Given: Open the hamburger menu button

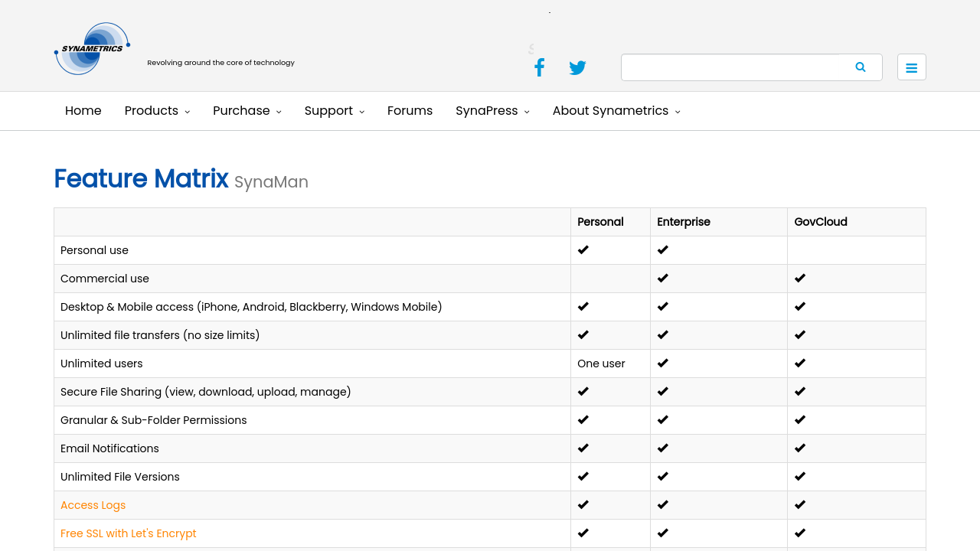Looking at the screenshot, I should click(x=911, y=67).
